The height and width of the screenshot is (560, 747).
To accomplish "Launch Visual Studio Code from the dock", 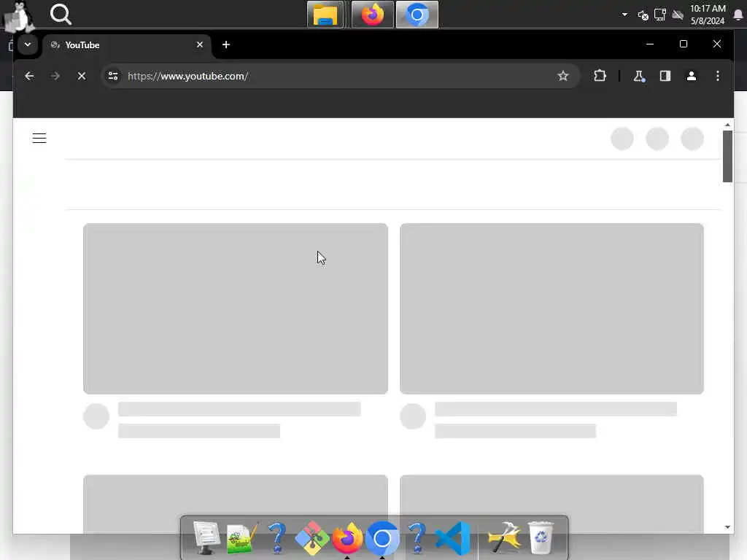I will coord(452,538).
